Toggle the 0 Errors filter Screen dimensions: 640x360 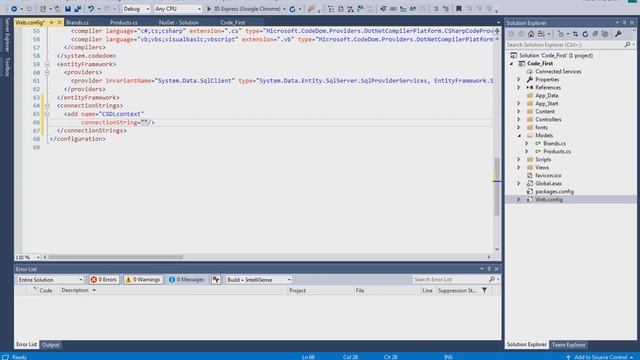click(104, 280)
